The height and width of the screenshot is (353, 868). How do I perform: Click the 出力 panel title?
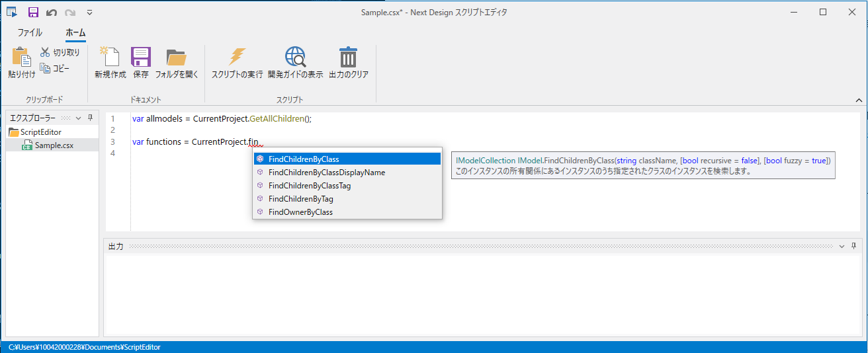[x=116, y=246]
